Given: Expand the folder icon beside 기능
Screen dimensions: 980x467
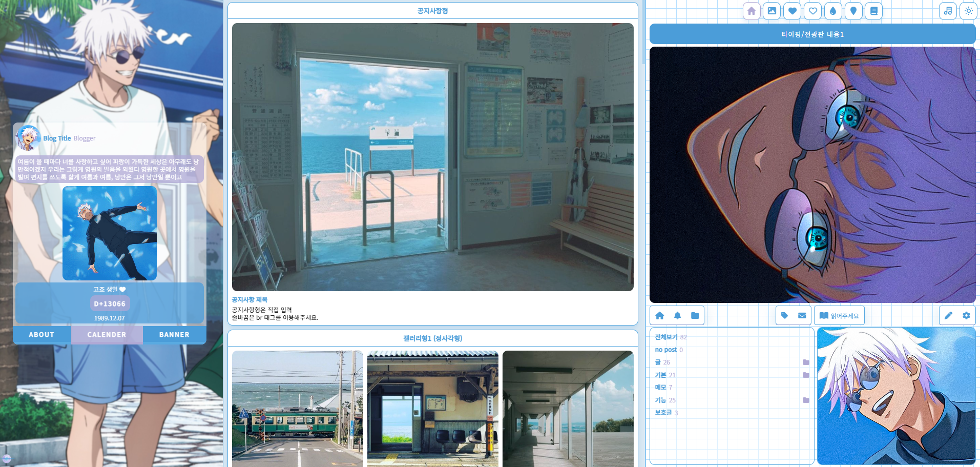Looking at the screenshot, I should click(x=806, y=400).
